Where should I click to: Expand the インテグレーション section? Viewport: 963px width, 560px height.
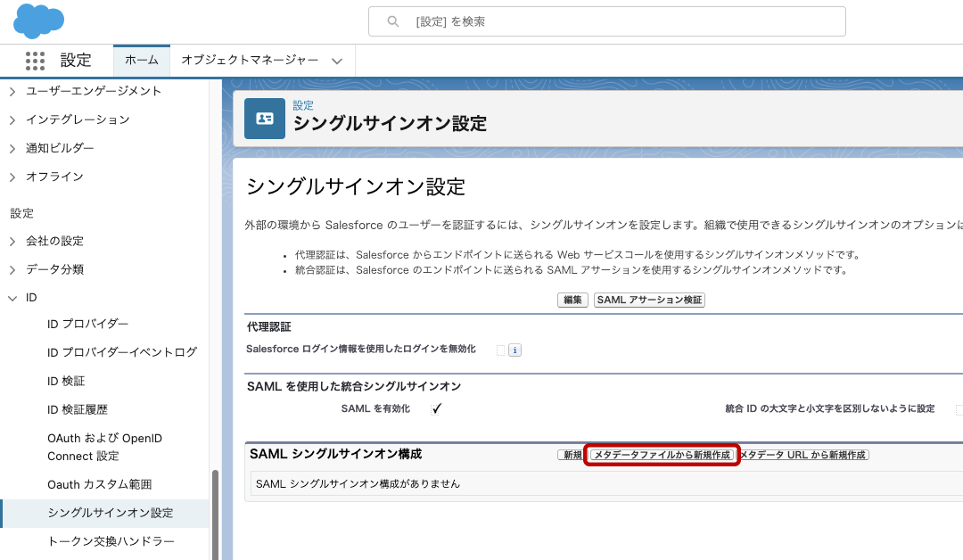12,119
